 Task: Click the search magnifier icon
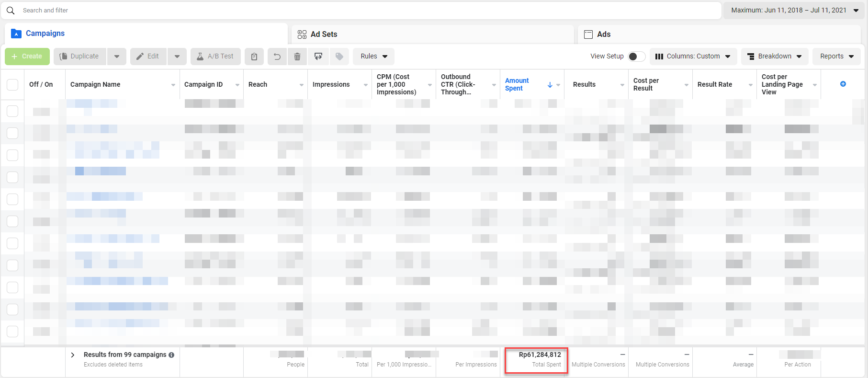(x=11, y=11)
